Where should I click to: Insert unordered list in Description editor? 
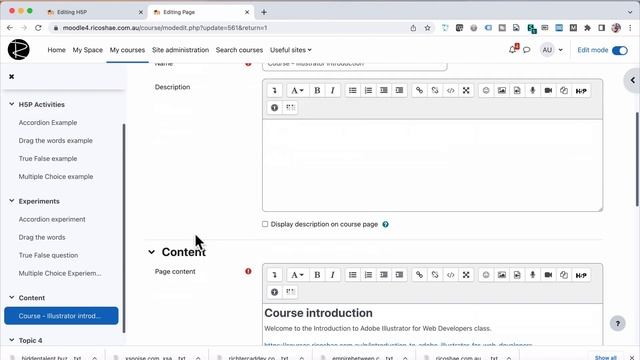pyautogui.click(x=353, y=91)
